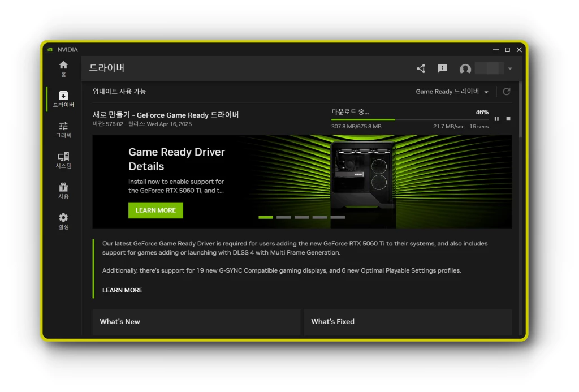
Task: Click the share icon in the header
Action: click(421, 68)
